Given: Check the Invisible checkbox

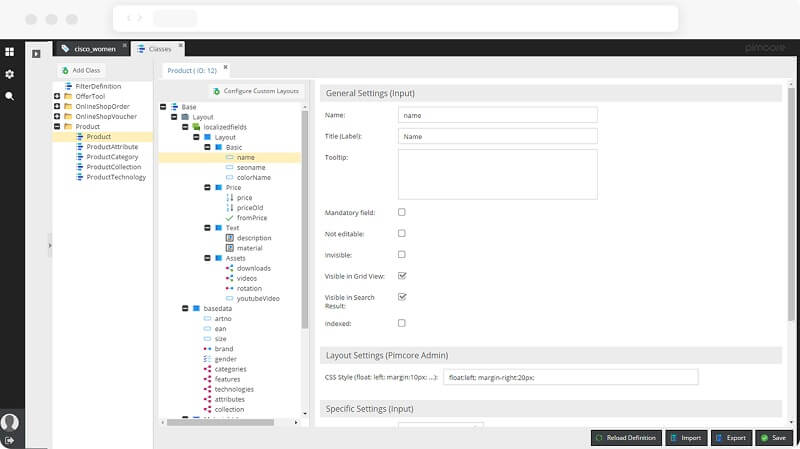Looking at the screenshot, I should tap(402, 254).
